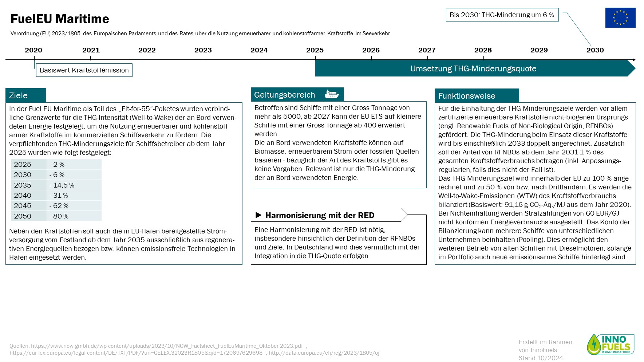Select the Funktionsweise section header

click(477, 96)
